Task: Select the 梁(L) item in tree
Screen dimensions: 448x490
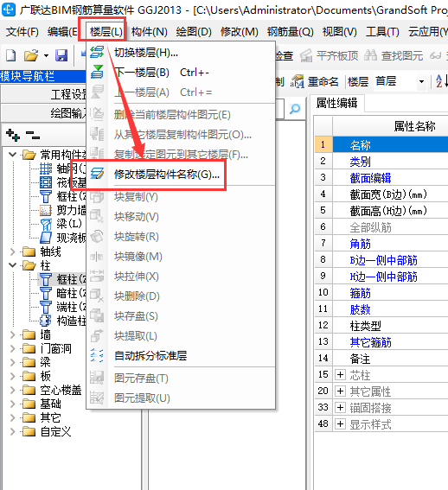Action: click(69, 224)
